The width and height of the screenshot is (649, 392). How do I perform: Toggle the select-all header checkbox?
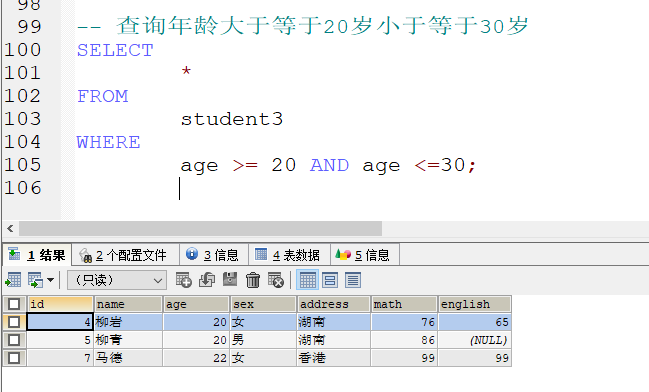coord(14,304)
